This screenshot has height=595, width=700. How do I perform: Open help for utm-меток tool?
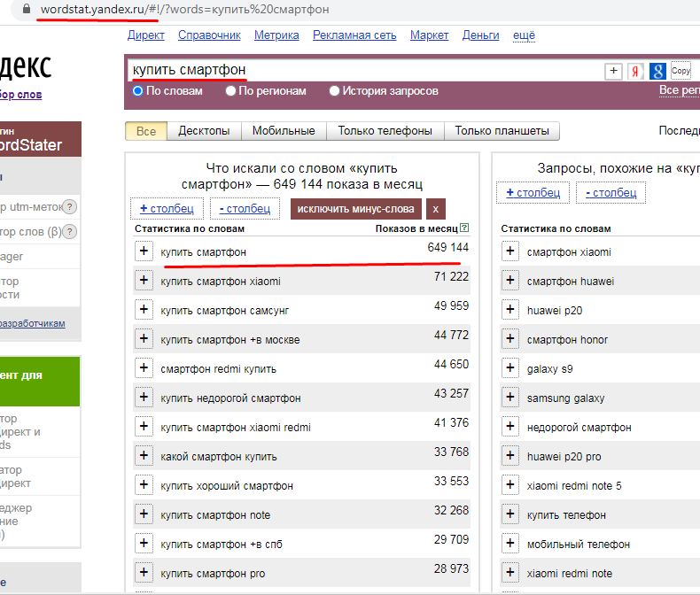click(70, 207)
